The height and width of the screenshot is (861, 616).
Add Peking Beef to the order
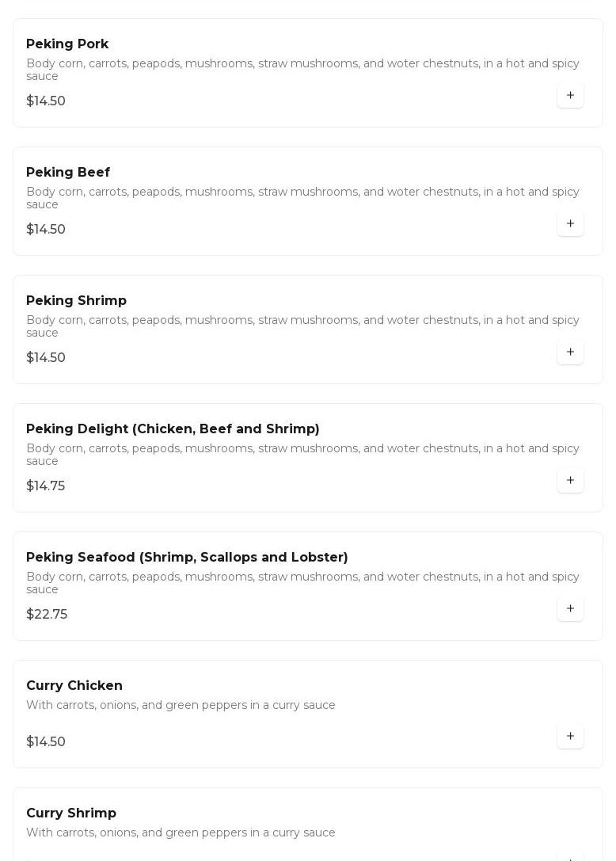click(570, 223)
